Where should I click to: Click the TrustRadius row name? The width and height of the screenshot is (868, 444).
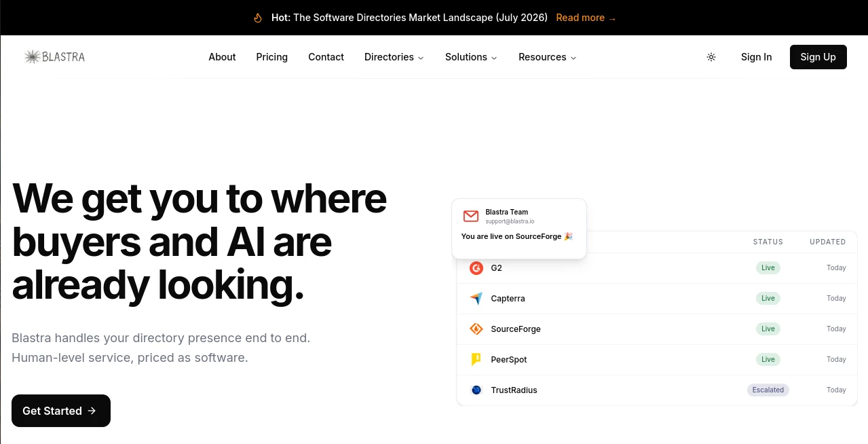click(514, 390)
